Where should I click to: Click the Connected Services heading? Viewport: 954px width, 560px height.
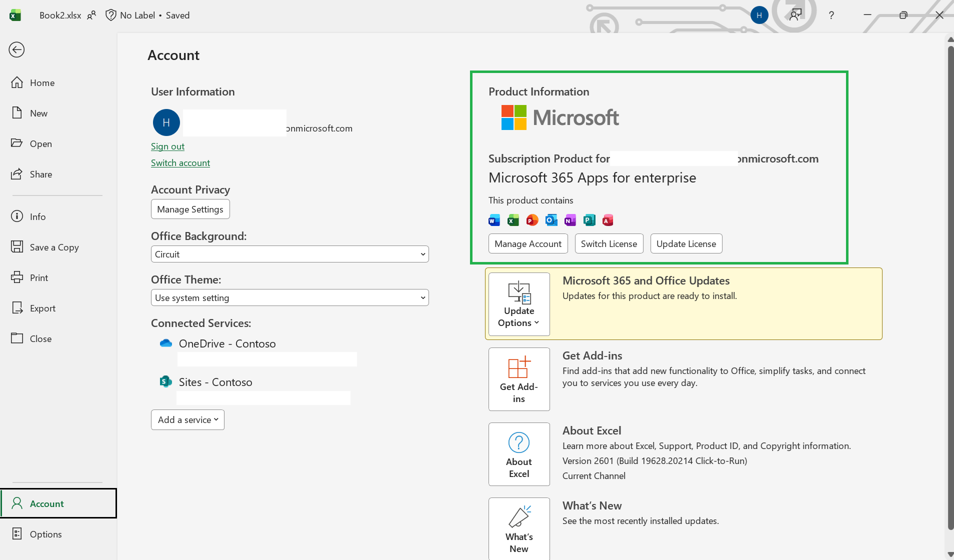(201, 323)
